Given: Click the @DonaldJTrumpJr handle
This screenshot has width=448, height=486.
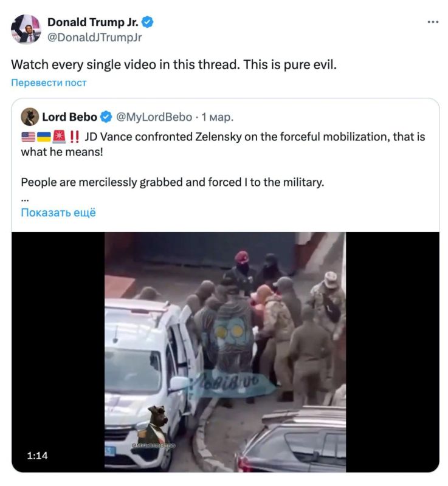Looking at the screenshot, I should [95, 37].
